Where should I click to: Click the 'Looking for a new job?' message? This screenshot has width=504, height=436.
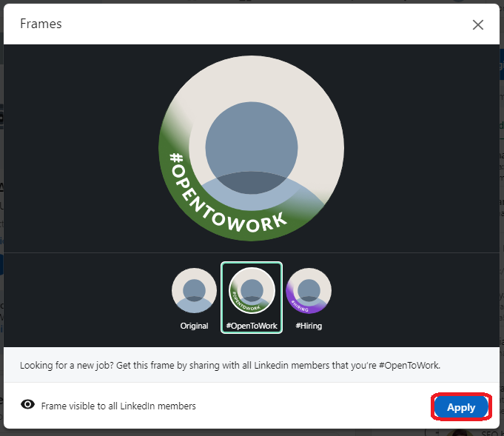230,365
